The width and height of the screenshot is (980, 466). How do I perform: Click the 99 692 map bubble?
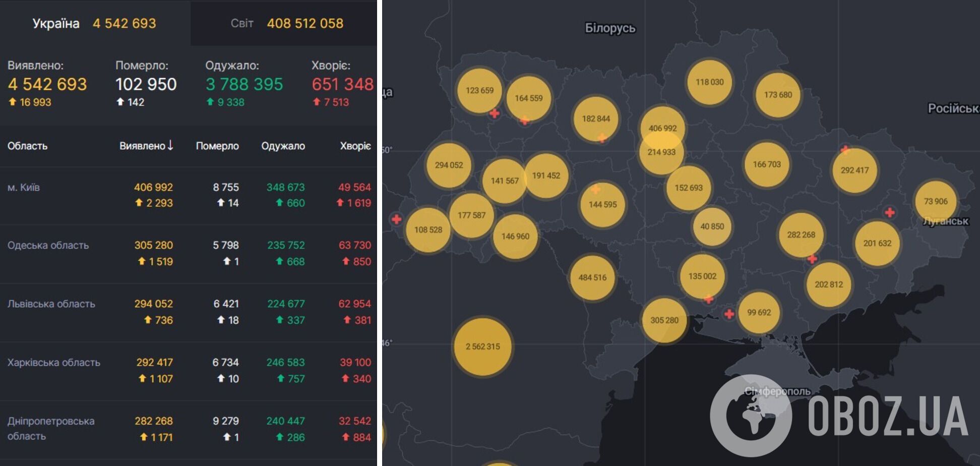pos(759,312)
